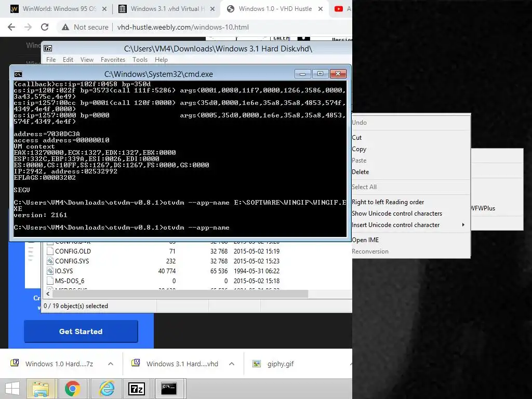
Task: Open 7-Zip Edit menu
Action: 68,60
